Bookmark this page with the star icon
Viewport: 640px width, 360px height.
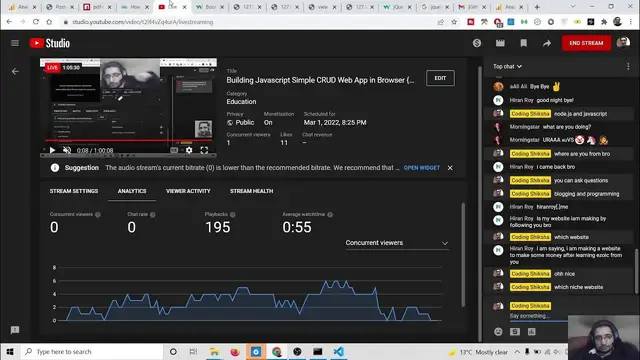coord(454,22)
